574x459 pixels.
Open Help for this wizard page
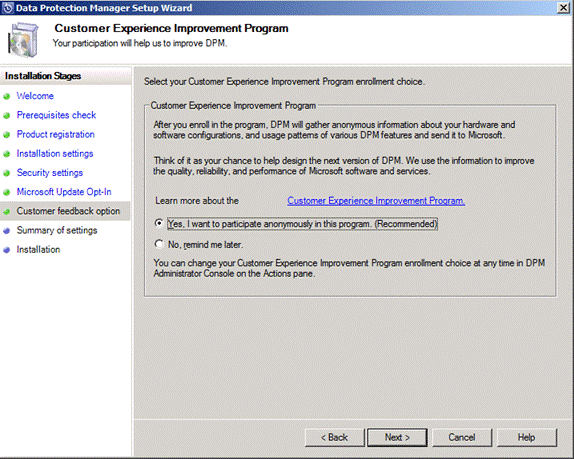[x=526, y=437]
